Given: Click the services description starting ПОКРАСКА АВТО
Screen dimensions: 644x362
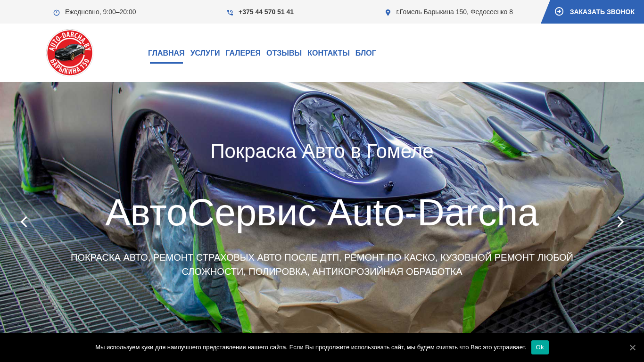Looking at the screenshot, I should pos(322,264).
